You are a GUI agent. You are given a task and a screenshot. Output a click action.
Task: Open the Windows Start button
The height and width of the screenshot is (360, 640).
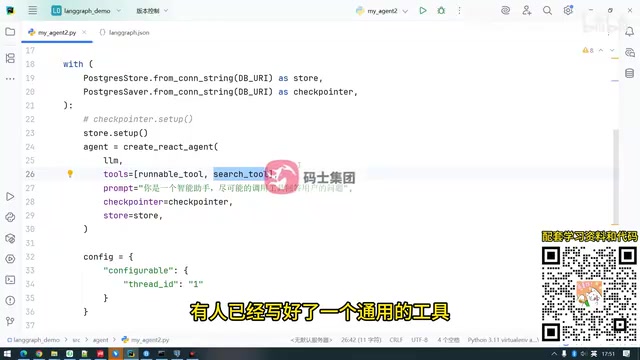pyautogui.click(x=7, y=353)
